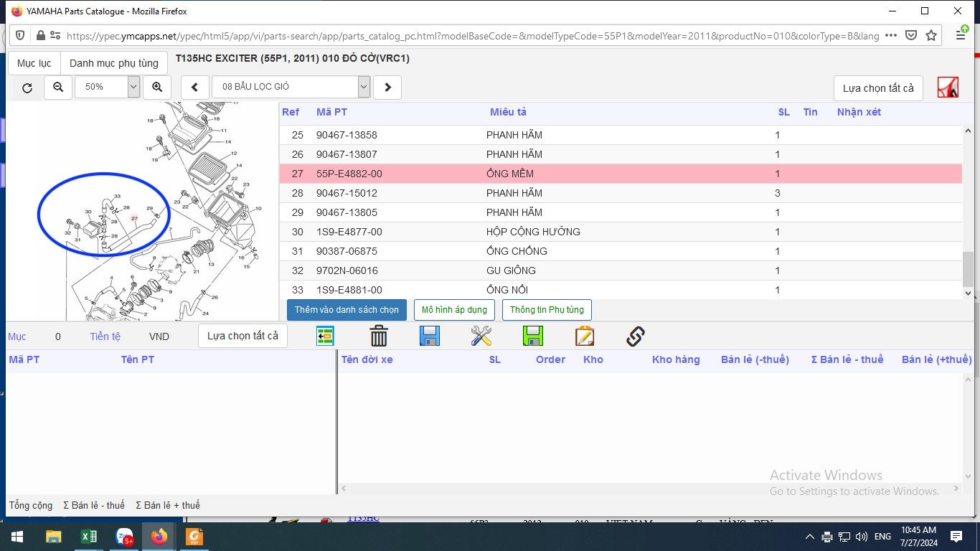The width and height of the screenshot is (980, 551).
Task: Open the 50% zoom level dropdown
Action: (107, 87)
